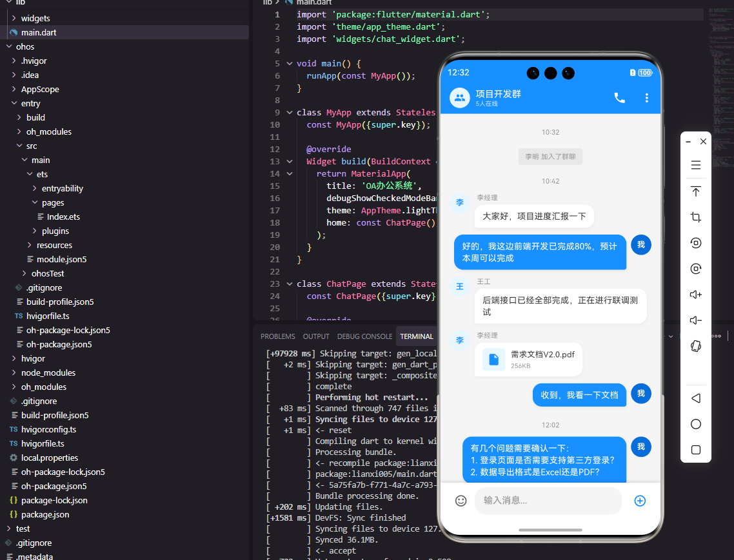Increase emulator volume
The height and width of the screenshot is (560, 734).
click(x=695, y=294)
